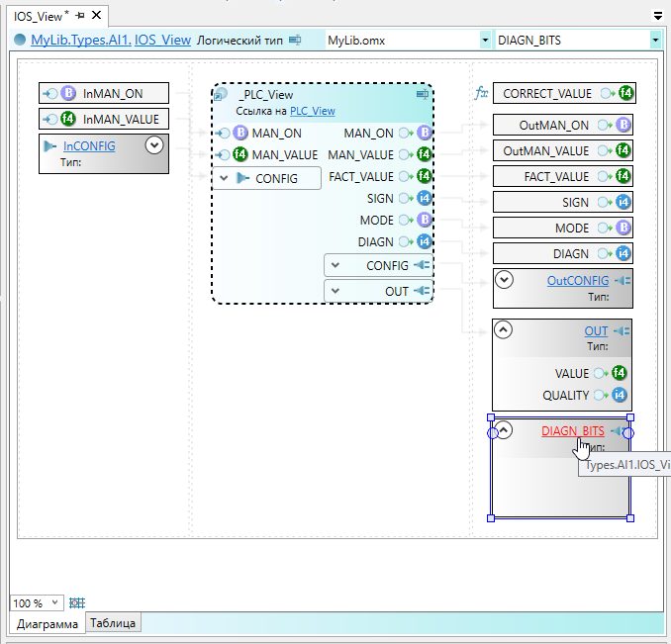Screen dimensions: 671x644
Task: Pin the IOS_View document tab
Action: pyautogui.click(x=80, y=17)
